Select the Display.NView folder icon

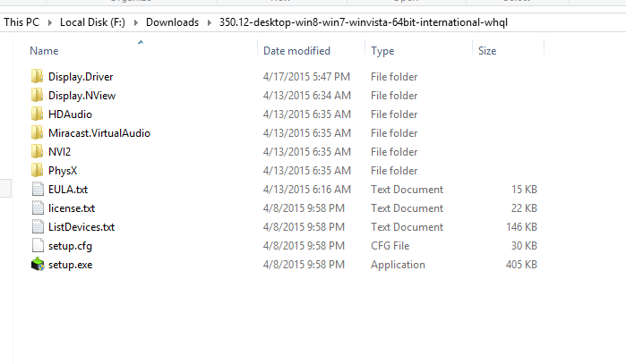click(37, 95)
